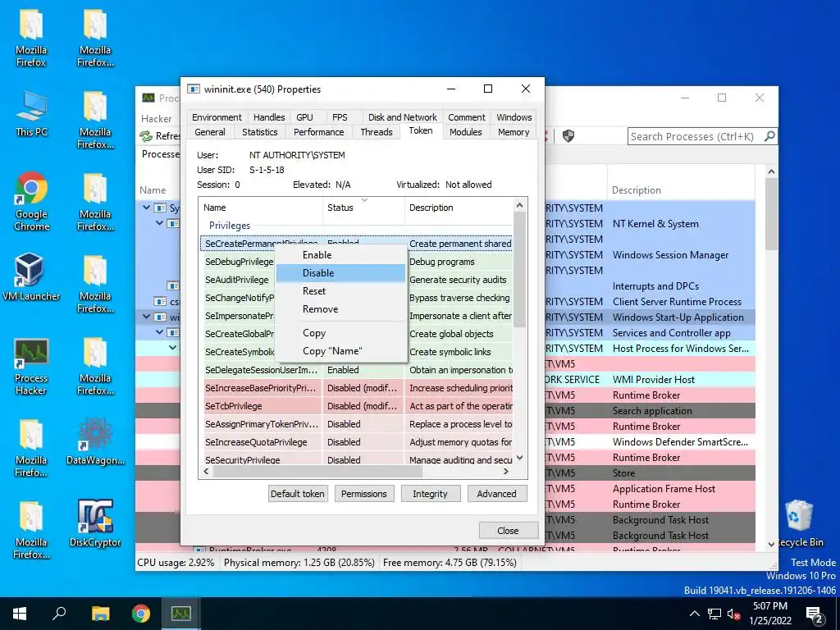Click the wininit.exe Properties window icon
This screenshot has width=840, height=630.
[194, 89]
